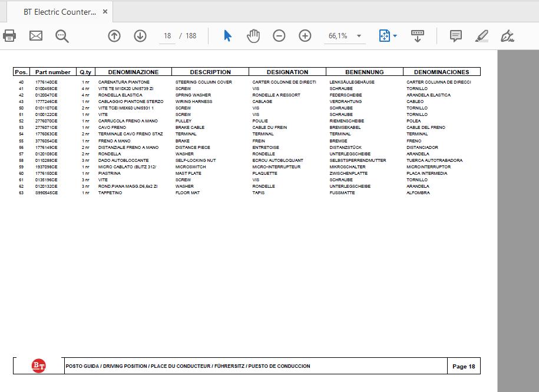Viewport: 539px width, 392px height.
Task: Click the fit page icon
Action: click(x=384, y=36)
